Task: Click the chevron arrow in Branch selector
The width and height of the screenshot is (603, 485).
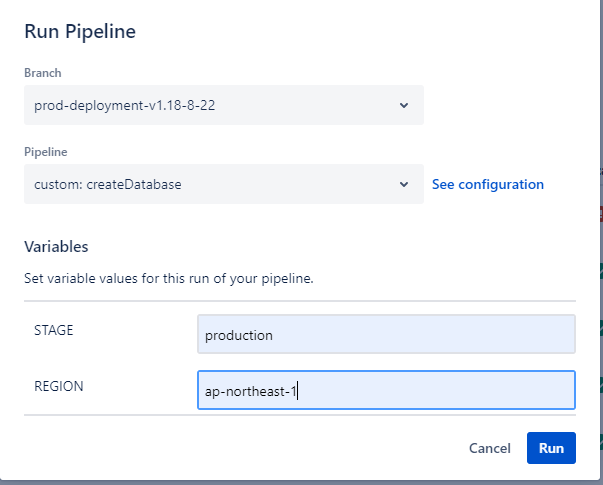Action: coord(403,105)
